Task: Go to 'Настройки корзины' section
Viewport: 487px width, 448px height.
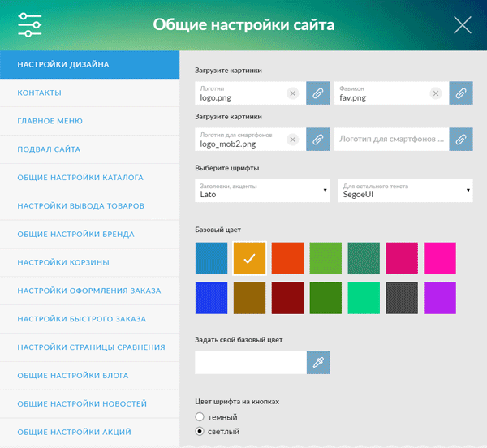Action: coord(63,263)
